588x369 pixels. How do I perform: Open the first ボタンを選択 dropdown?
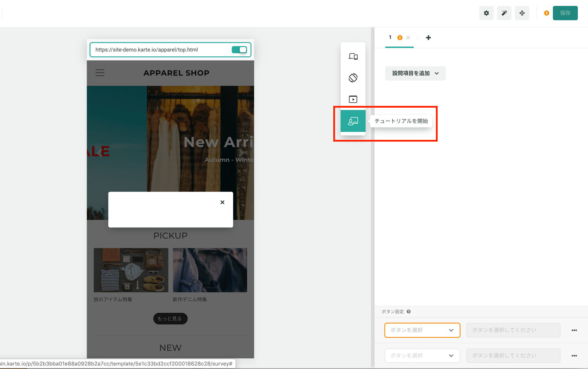[422, 330]
